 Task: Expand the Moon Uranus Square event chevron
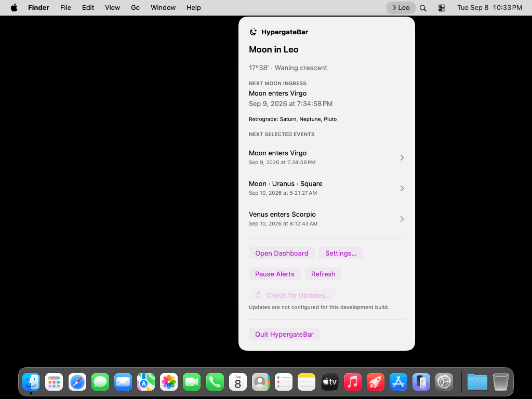click(402, 188)
